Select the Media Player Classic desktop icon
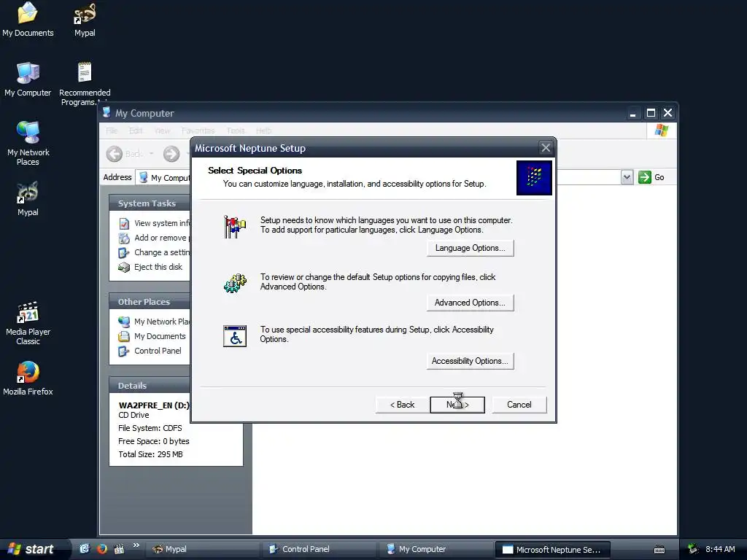Screen dimensions: 747x560 point(28,323)
